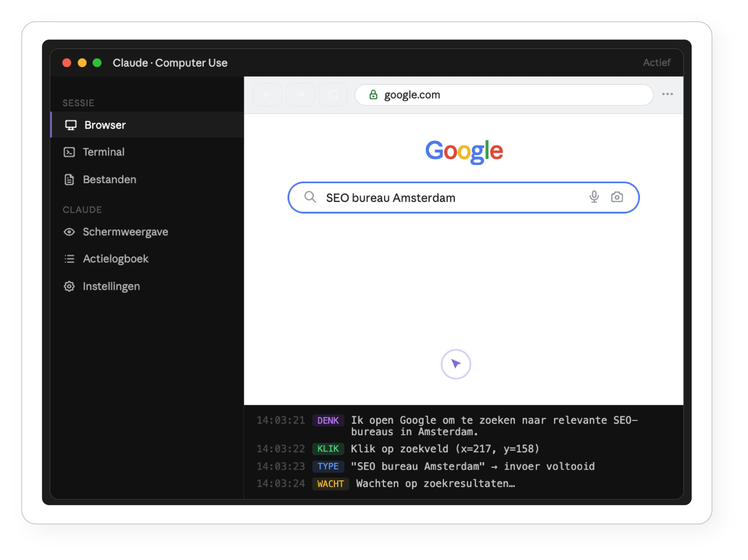Screen dimensions: 748x560
Task: Open the Terminal sidebar item
Action: click(x=147, y=152)
